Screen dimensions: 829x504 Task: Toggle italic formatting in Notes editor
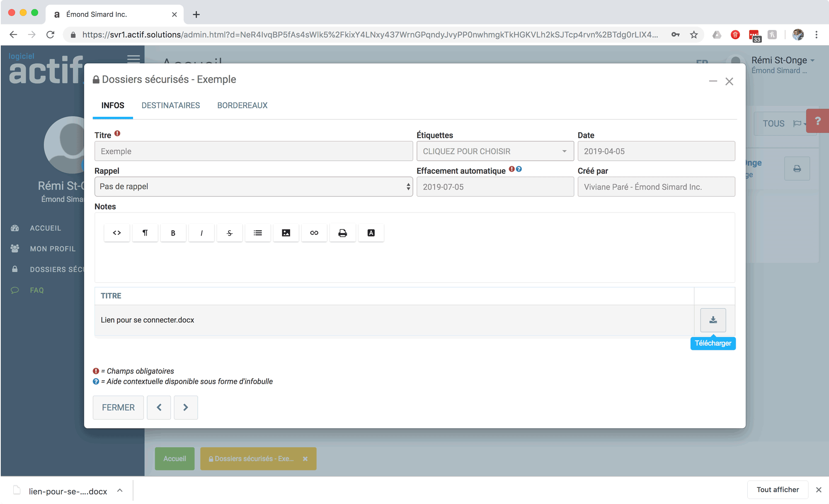[201, 233]
